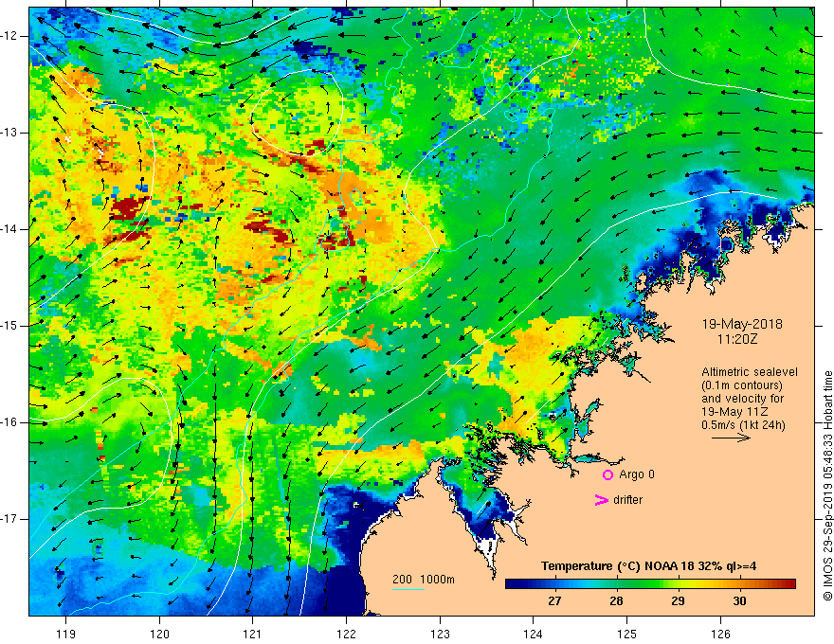Click the longitude axis label "124"

[x=533, y=634]
